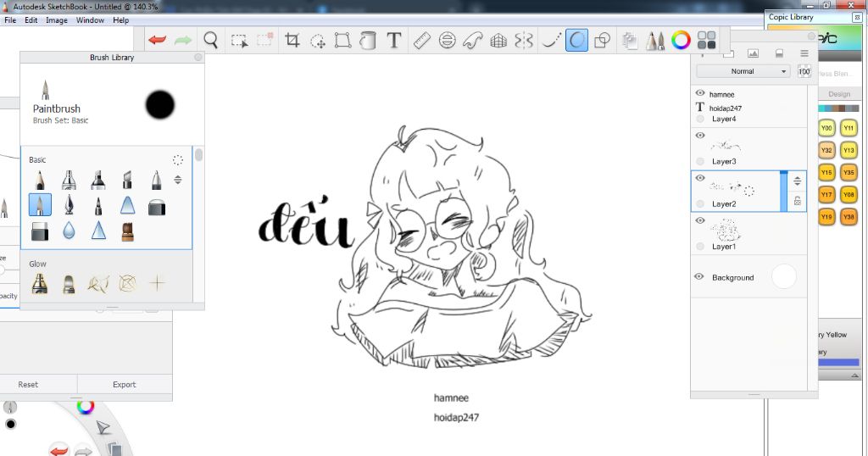The height and width of the screenshot is (456, 868).
Task: Deselect the highlighted Predictive Stroke tool
Action: click(576, 40)
